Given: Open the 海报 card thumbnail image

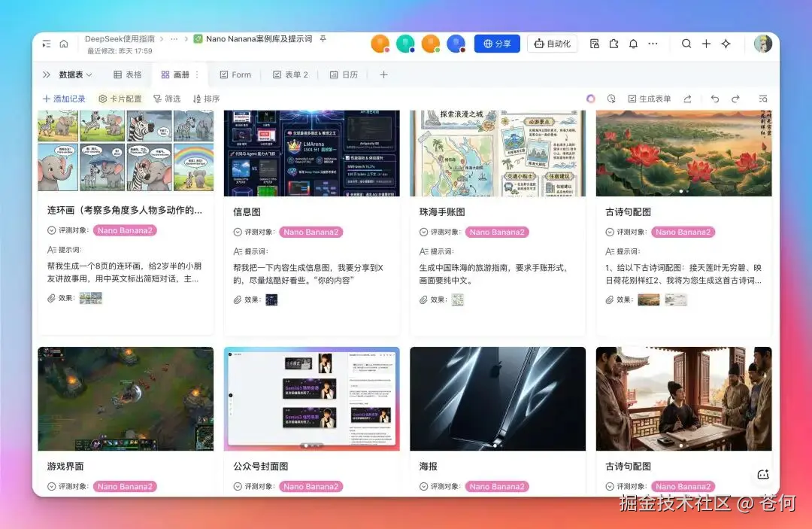Looking at the screenshot, I should point(498,398).
